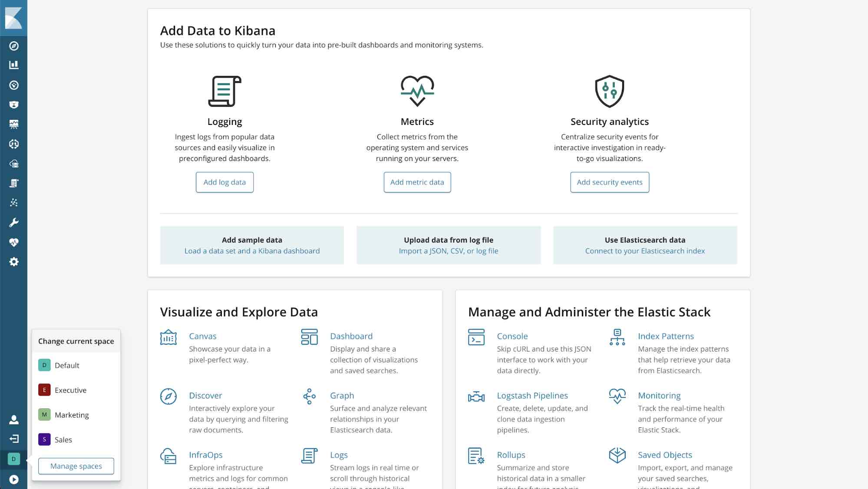
Task: Open the Rollups link
Action: (511, 455)
